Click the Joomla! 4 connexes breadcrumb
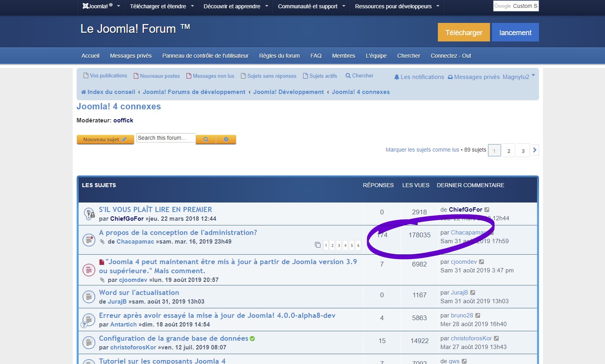 (361, 92)
